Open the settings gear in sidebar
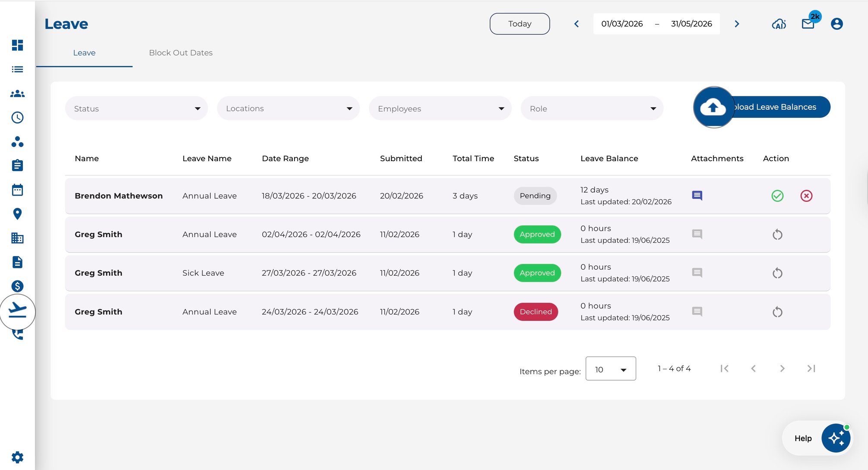The width and height of the screenshot is (868, 470). point(17,457)
